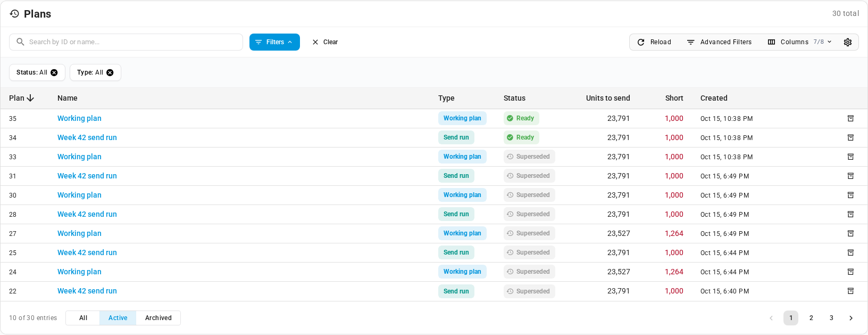The height and width of the screenshot is (335, 868).
Task: Archive plan 22 using its row icon
Action: [850, 291]
